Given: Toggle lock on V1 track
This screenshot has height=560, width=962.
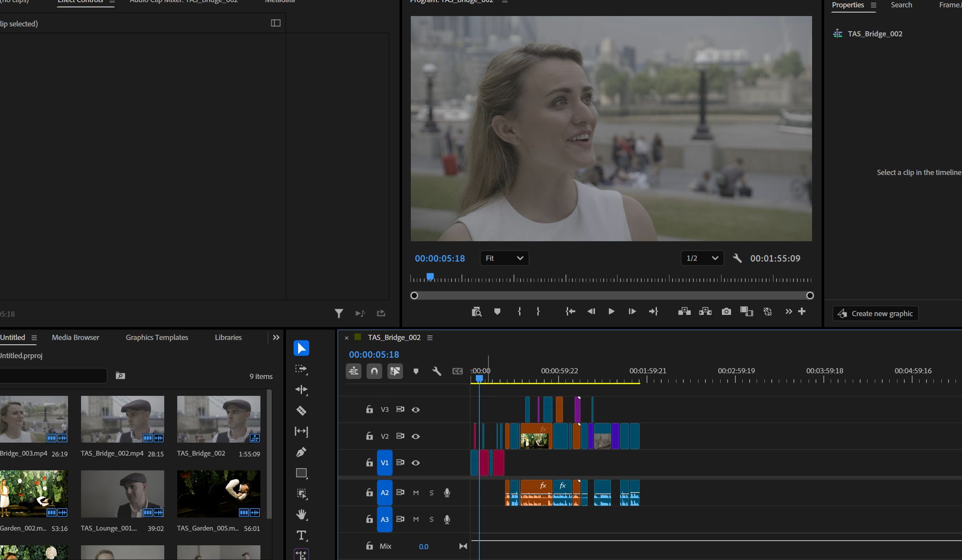Looking at the screenshot, I should 369,463.
